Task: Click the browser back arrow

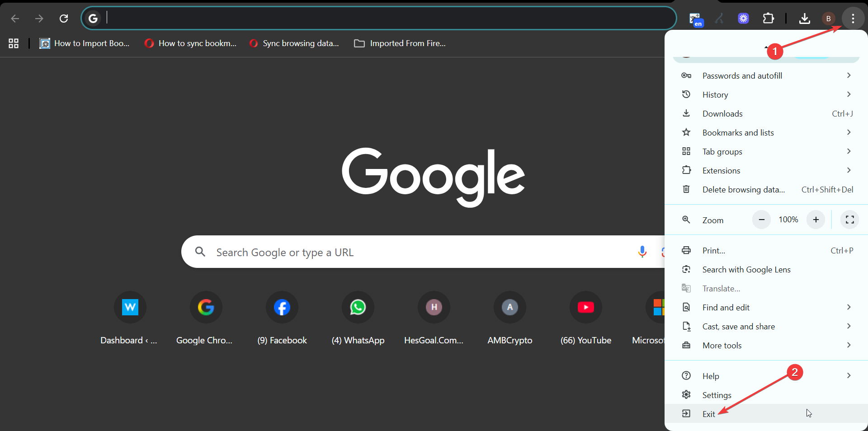Action: tap(15, 19)
